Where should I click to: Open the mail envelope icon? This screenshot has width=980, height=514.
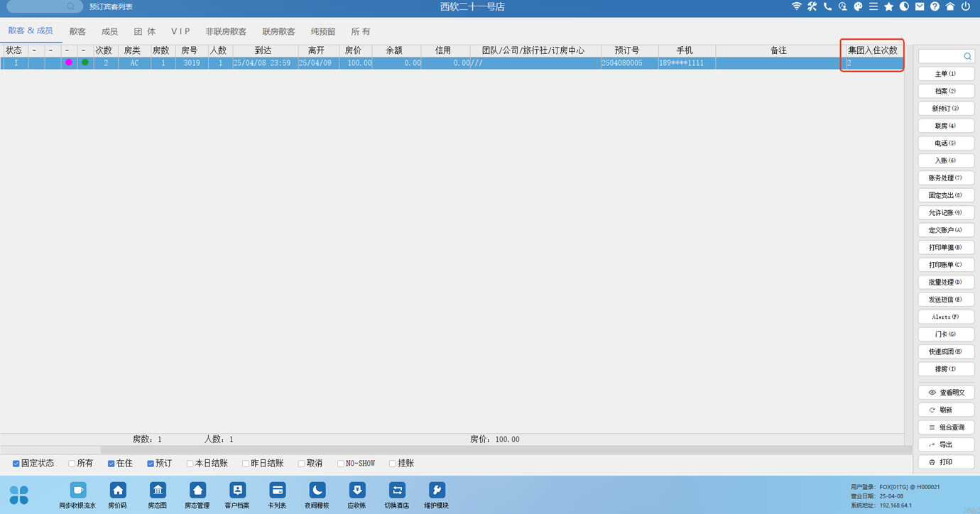click(920, 6)
